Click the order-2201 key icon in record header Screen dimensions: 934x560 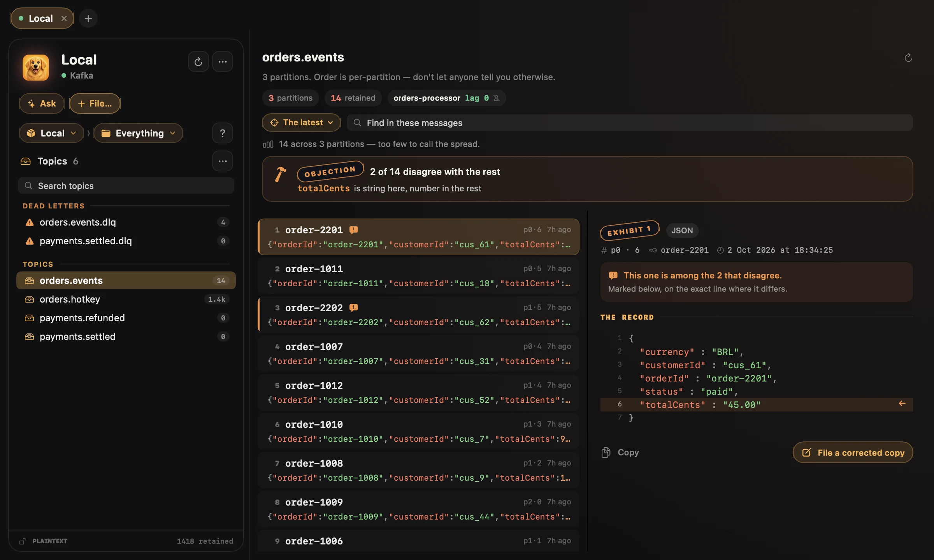[x=653, y=250]
